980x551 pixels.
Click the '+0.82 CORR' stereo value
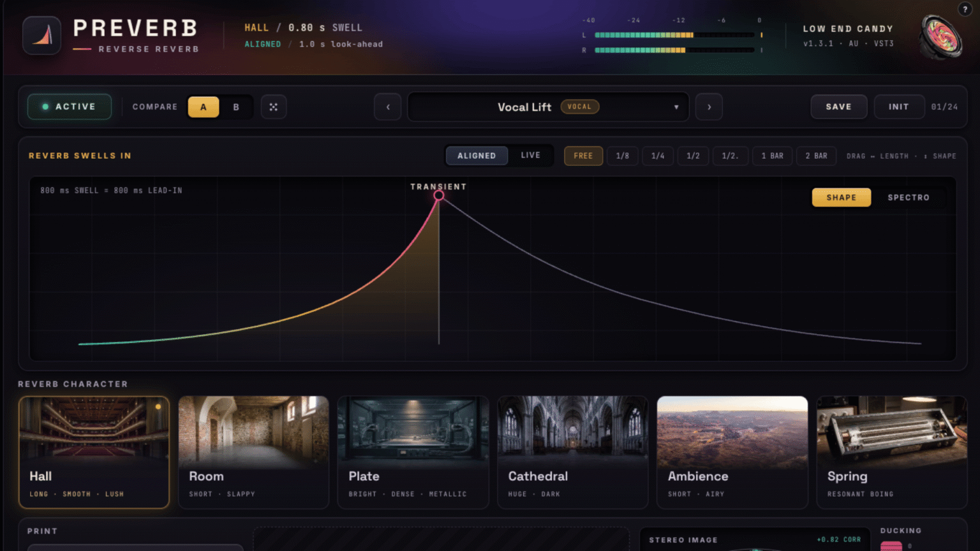(x=839, y=540)
